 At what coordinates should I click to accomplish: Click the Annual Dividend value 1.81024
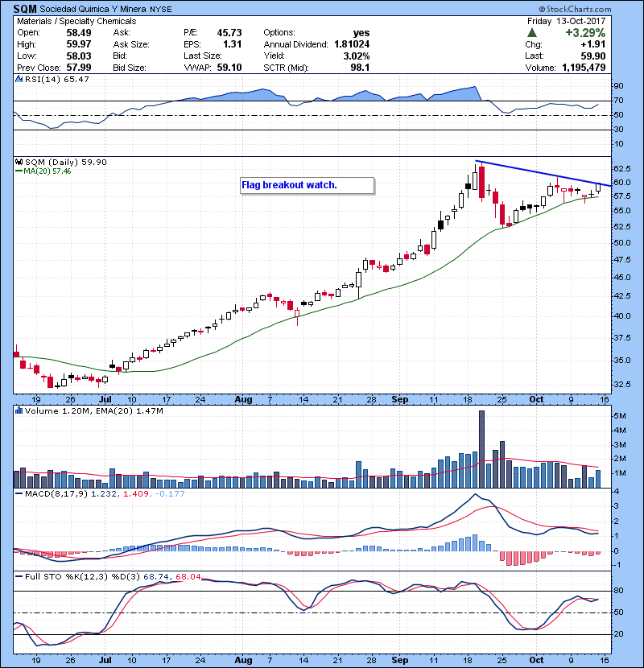pos(352,44)
